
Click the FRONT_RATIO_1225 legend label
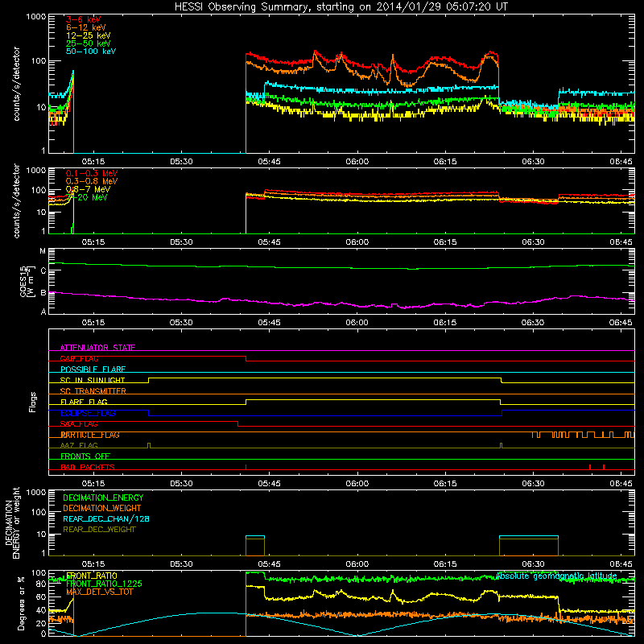(104, 584)
